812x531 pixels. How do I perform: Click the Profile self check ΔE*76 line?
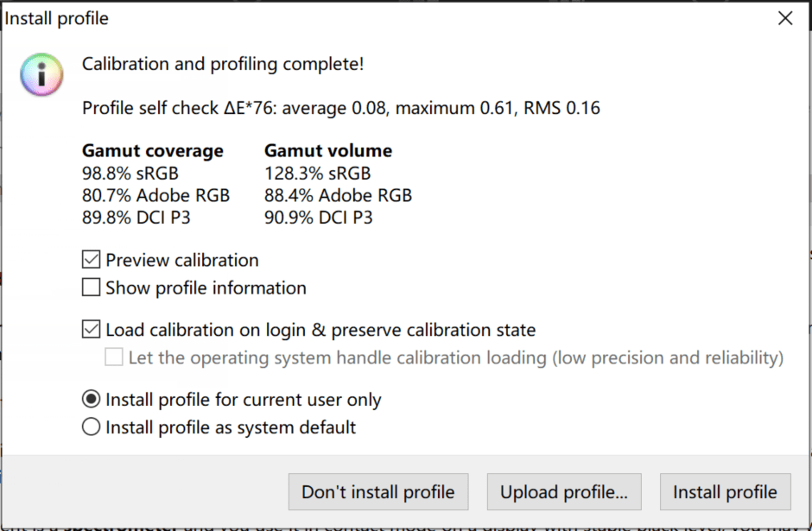point(340,108)
